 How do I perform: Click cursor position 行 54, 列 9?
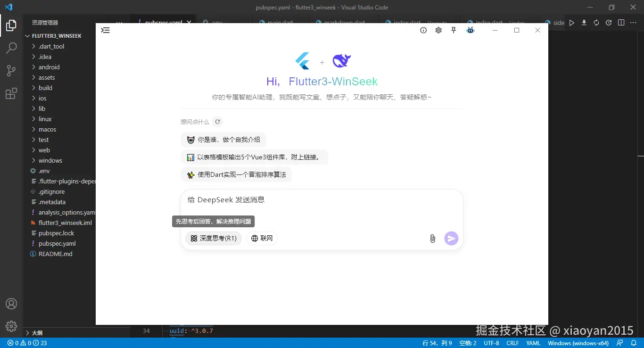[437, 343]
